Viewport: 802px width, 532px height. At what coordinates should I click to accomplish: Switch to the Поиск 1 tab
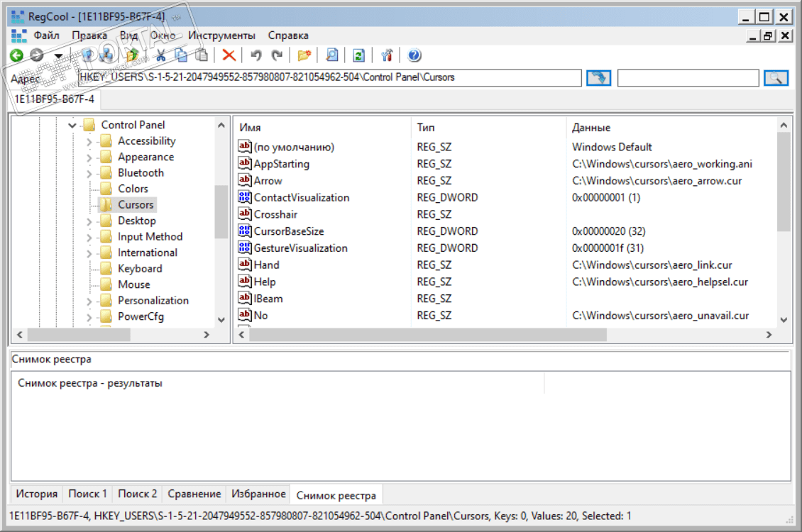(87, 494)
